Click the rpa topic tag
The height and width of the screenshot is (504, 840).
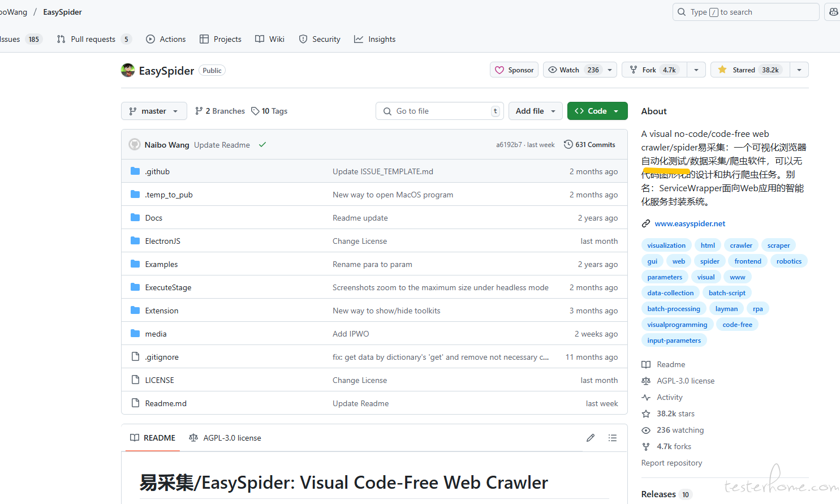(x=758, y=309)
